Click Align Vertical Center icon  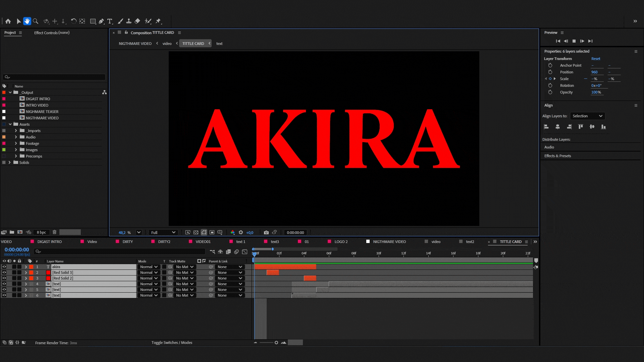(x=592, y=127)
